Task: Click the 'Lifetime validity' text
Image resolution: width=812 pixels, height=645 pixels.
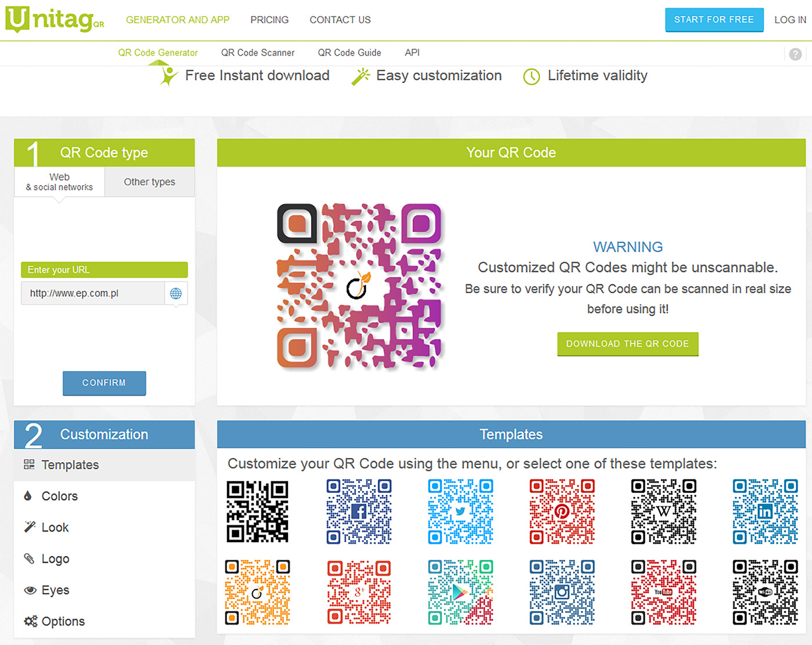Action: [598, 75]
